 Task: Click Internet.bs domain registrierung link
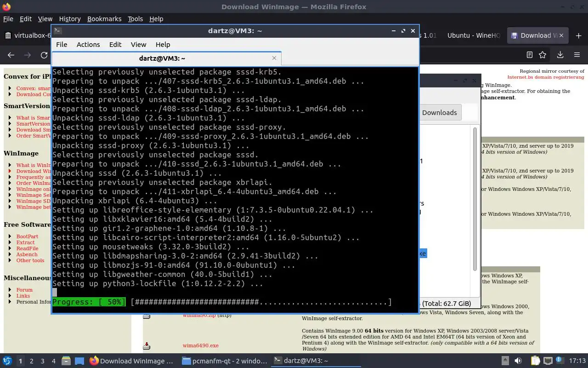546,77
